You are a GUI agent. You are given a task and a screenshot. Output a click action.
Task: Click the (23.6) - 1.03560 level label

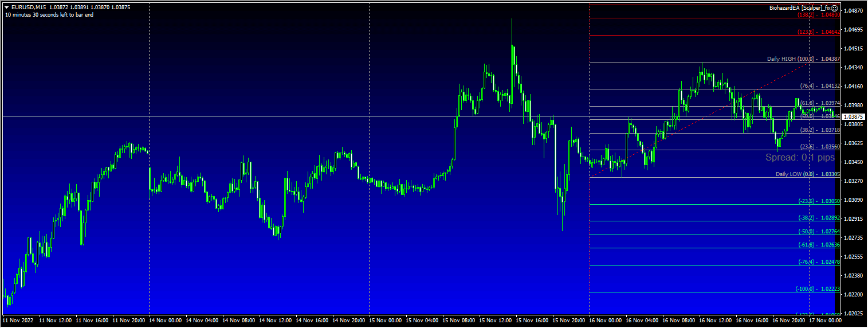(x=820, y=147)
